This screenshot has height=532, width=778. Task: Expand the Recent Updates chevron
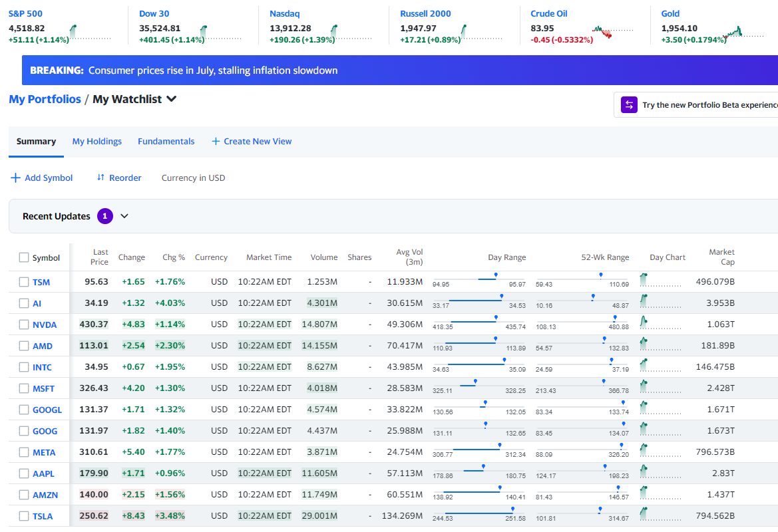pos(124,216)
